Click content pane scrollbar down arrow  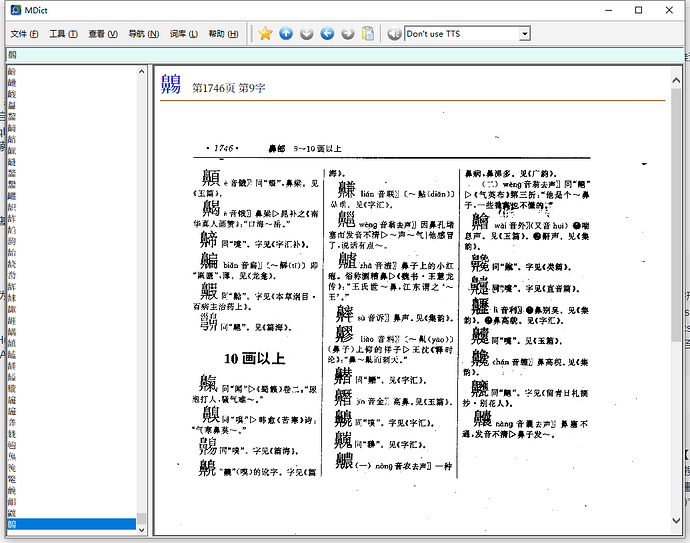(676, 521)
